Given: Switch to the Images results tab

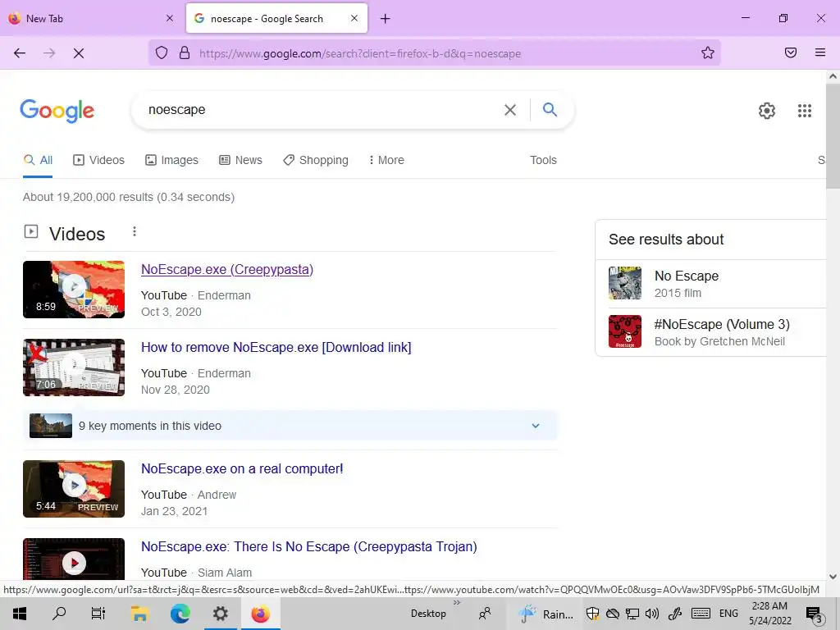Looking at the screenshot, I should click(x=171, y=160).
